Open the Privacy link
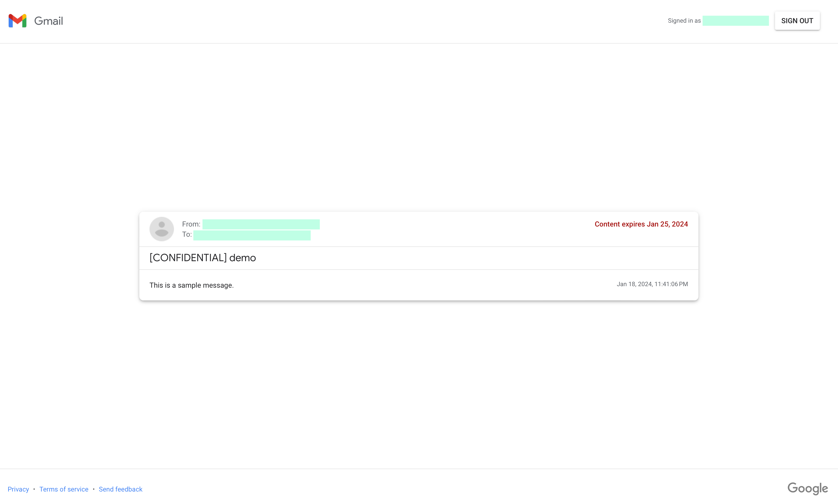The height and width of the screenshot is (504, 838). (x=18, y=489)
